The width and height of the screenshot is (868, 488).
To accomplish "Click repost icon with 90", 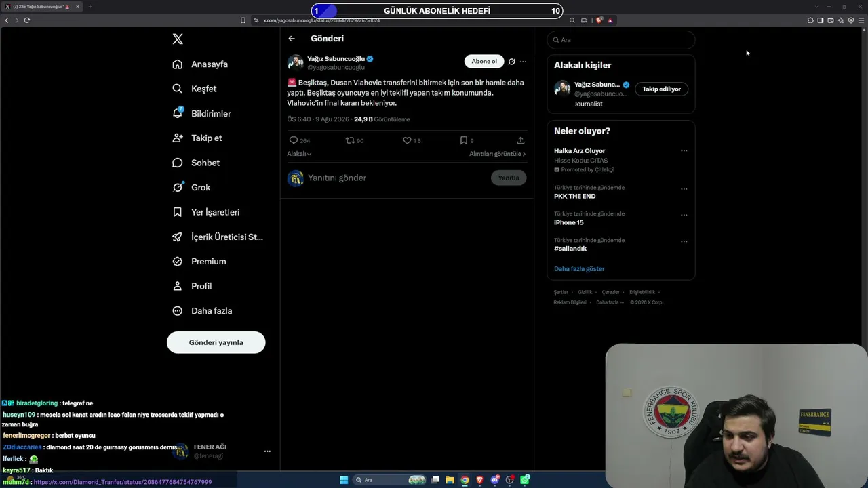I will coord(350,140).
